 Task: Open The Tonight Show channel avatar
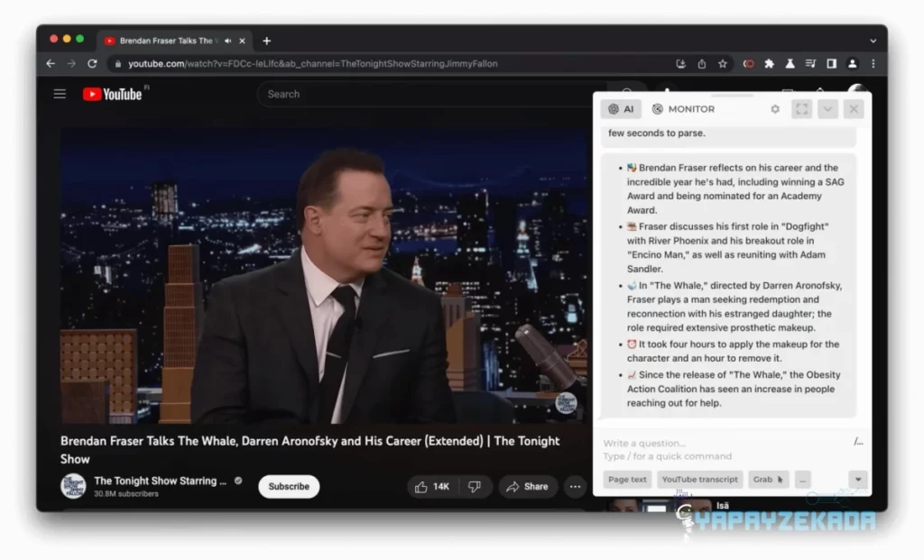[x=74, y=486]
